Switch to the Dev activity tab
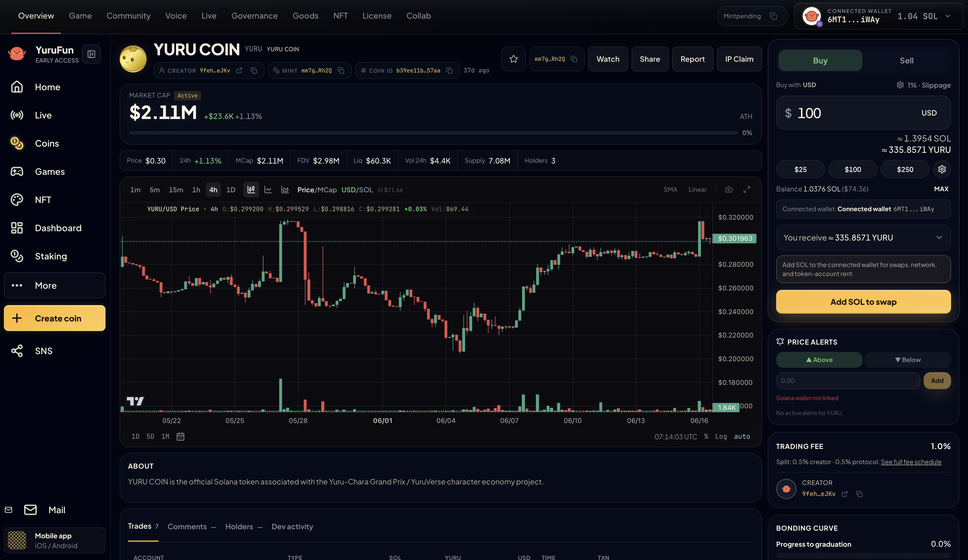This screenshot has width=968, height=560. (x=292, y=526)
